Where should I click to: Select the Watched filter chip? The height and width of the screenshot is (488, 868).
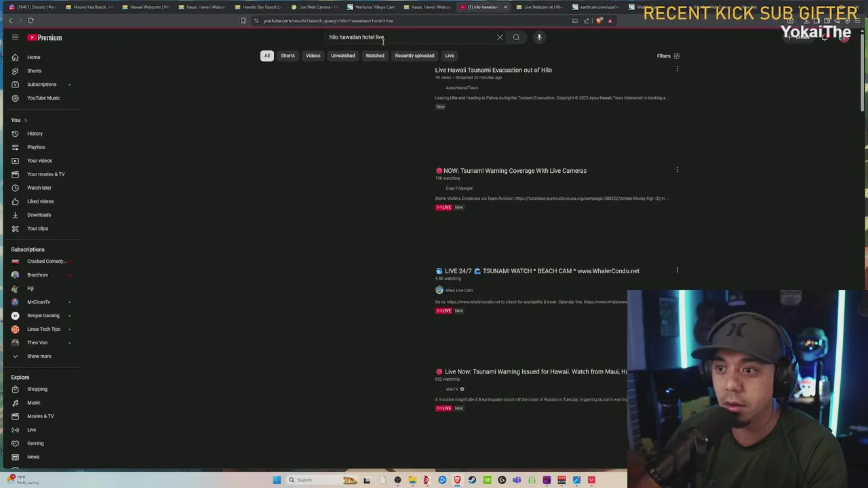(x=375, y=56)
